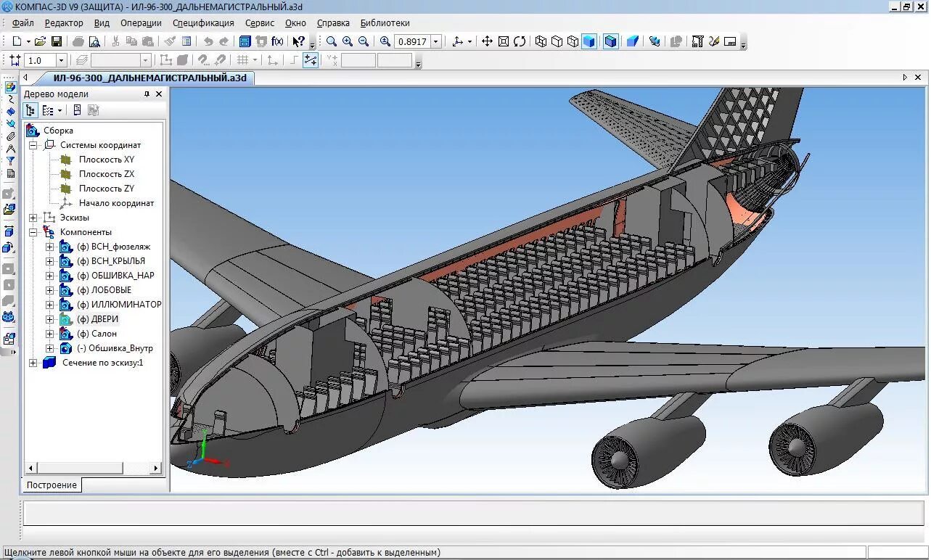Select Плоскость ZX in the tree

[x=107, y=174]
